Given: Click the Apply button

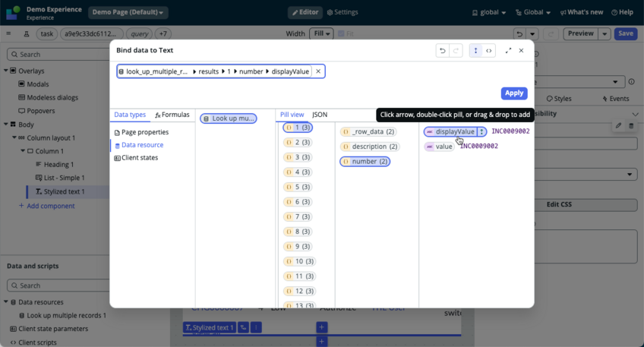Looking at the screenshot, I should (514, 93).
